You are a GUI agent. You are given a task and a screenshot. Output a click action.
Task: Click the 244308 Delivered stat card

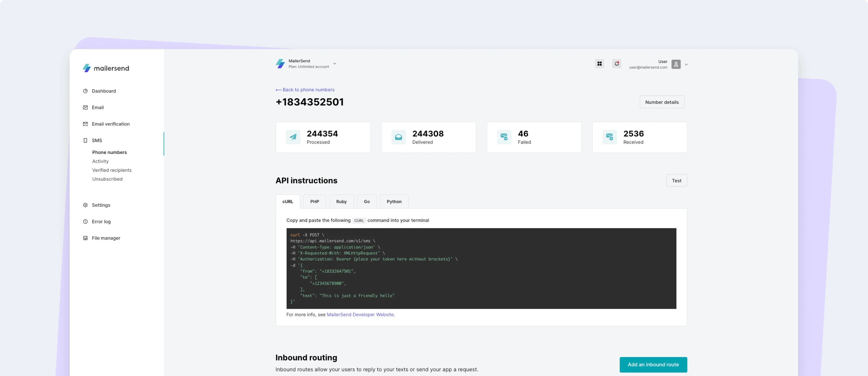click(428, 137)
